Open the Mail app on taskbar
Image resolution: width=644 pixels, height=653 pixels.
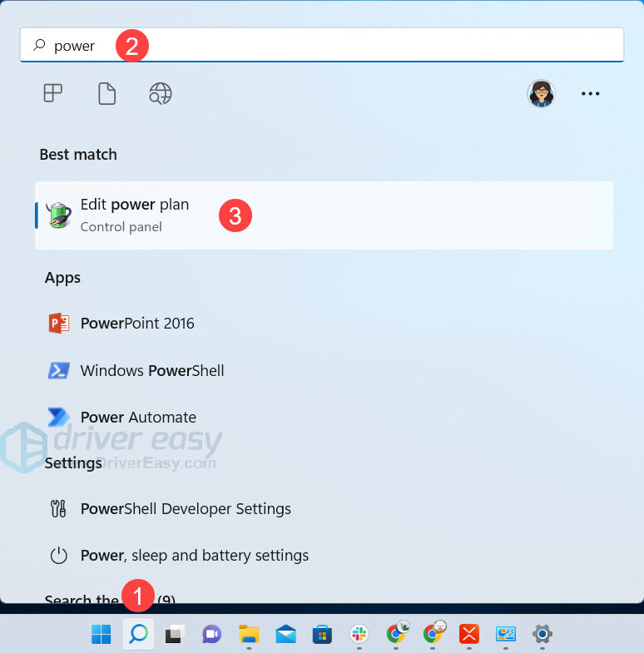(x=285, y=634)
